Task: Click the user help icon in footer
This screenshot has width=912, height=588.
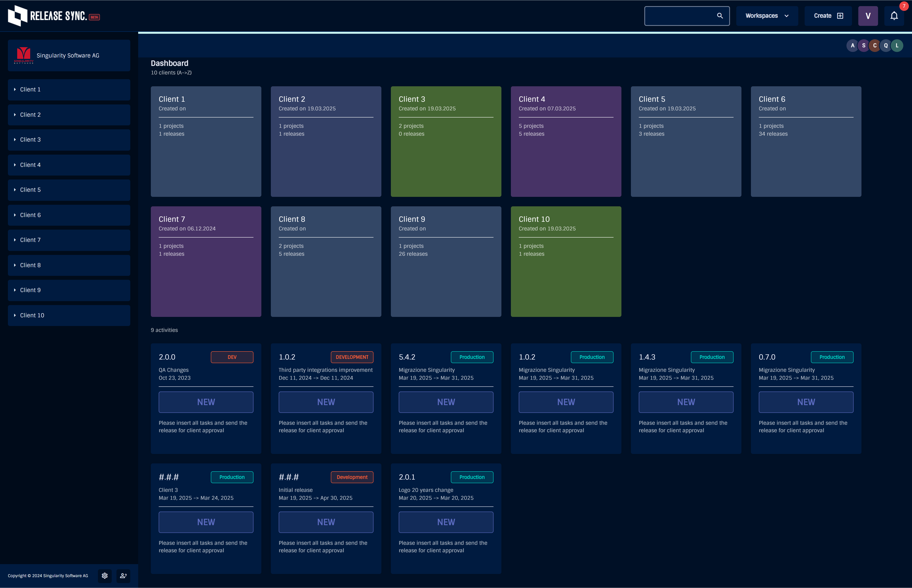Action: pyautogui.click(x=123, y=575)
